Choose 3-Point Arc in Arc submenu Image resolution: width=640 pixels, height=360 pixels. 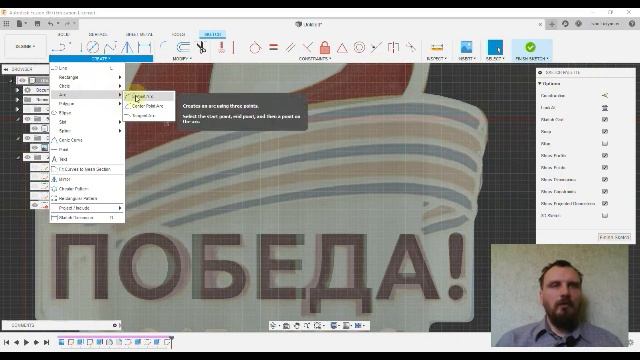(149, 97)
